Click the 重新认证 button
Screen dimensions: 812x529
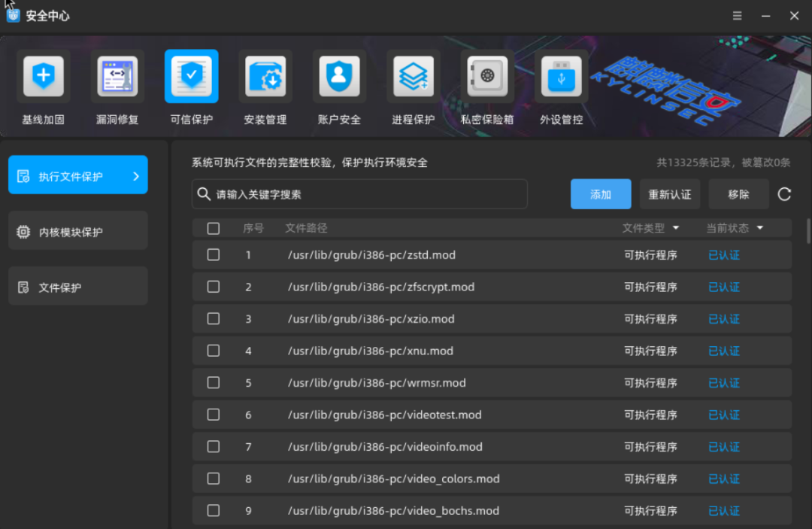tap(670, 194)
